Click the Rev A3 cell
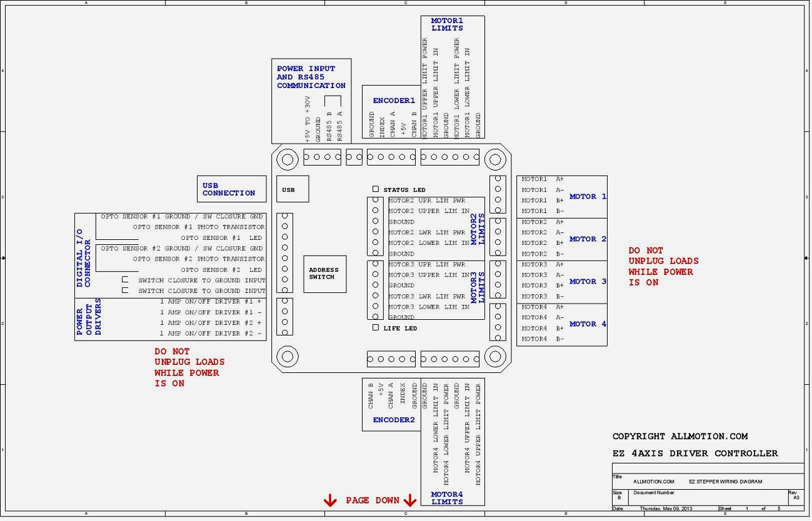Viewport: 812px width, 521px height. 796,497
